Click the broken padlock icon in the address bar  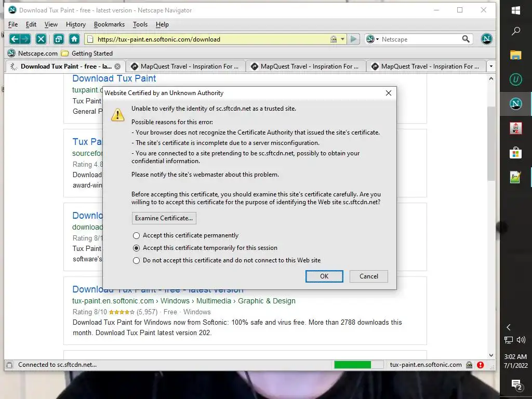tap(334, 39)
